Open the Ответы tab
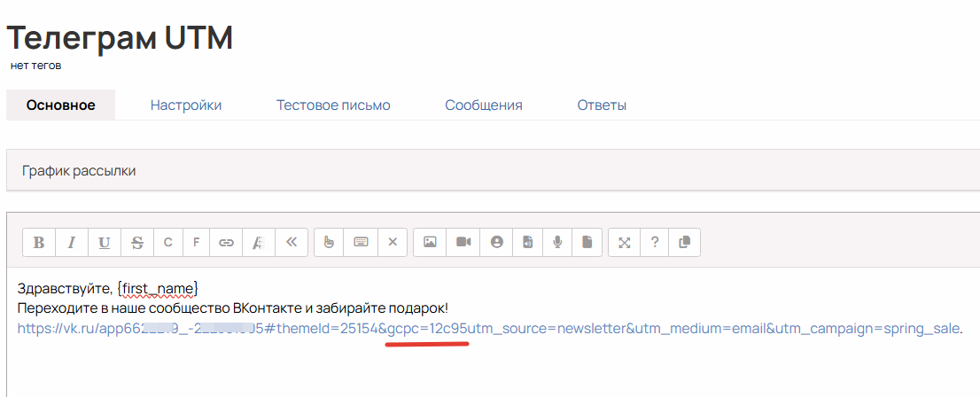This screenshot has height=397, width=980. pyautogui.click(x=602, y=105)
